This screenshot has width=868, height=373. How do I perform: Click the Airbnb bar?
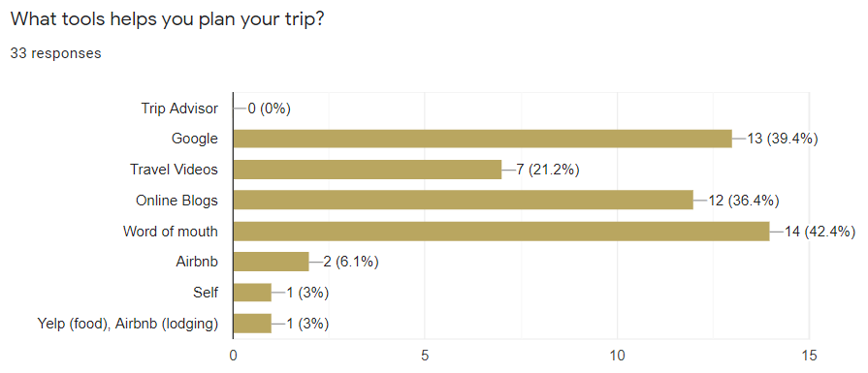click(x=272, y=262)
